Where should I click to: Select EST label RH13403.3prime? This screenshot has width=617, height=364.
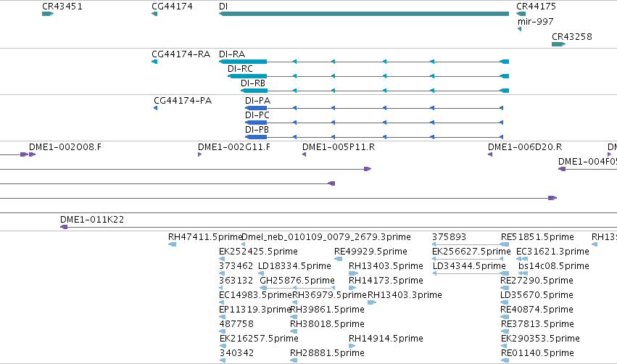pos(405,296)
